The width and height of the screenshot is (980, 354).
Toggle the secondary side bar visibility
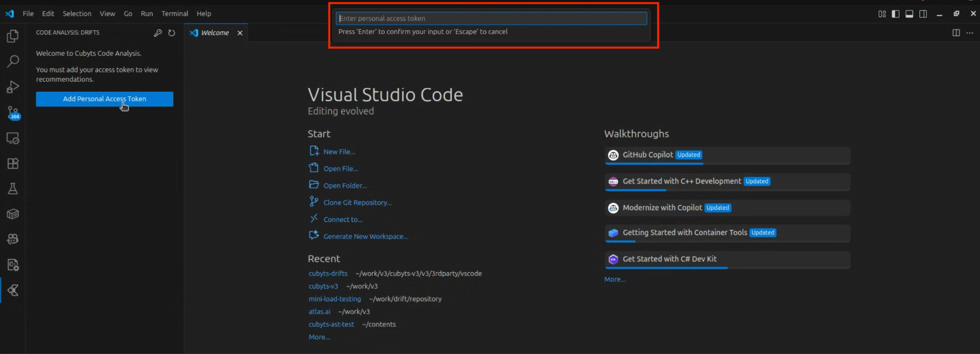(923, 14)
